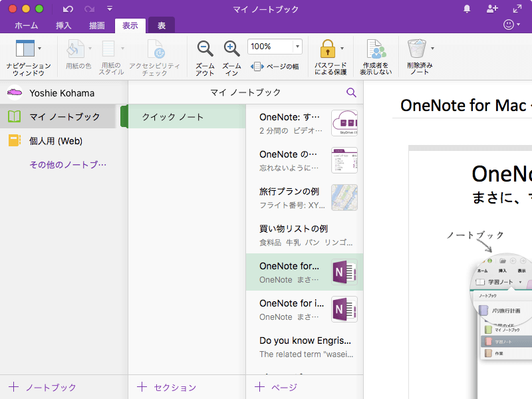Click the 旅行プランの例 map thumbnail

[344, 198]
